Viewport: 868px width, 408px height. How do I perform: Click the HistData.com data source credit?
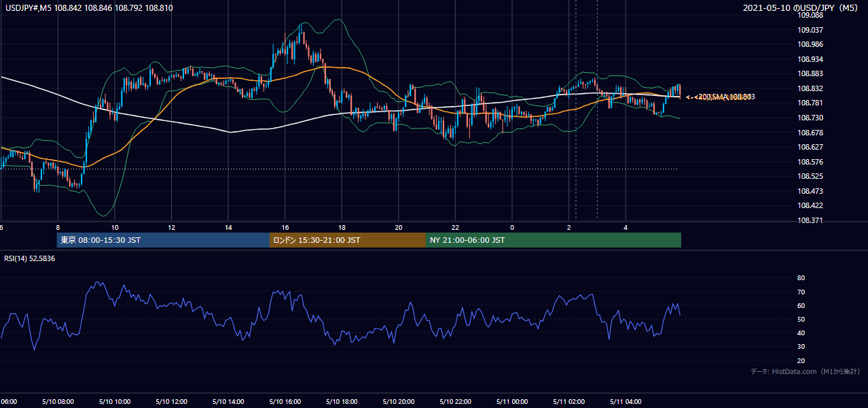tap(805, 372)
